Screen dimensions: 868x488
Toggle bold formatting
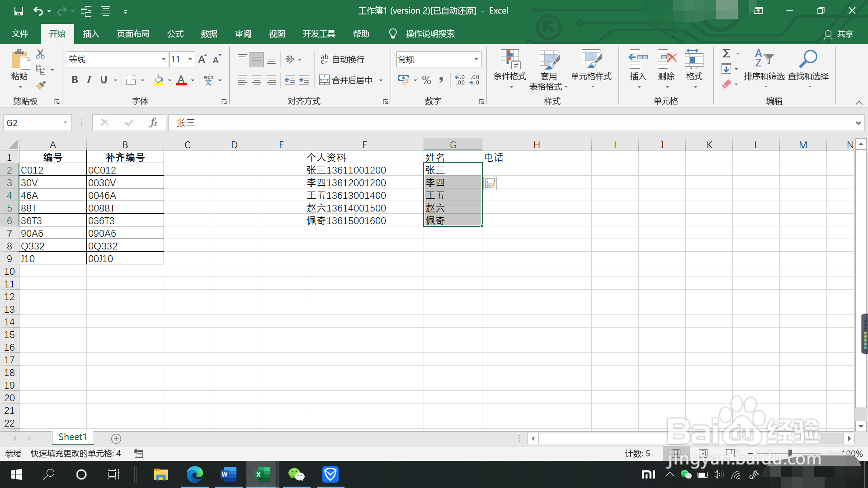click(75, 80)
